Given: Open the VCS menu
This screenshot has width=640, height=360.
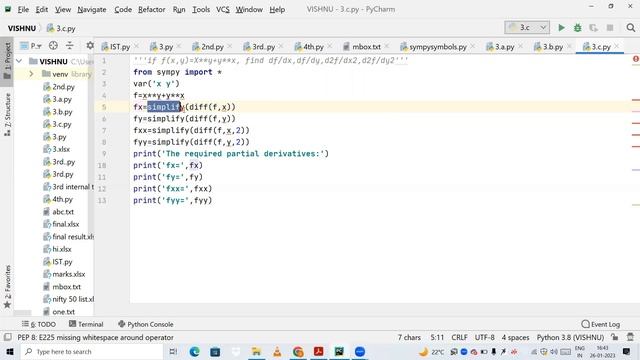Looking at the screenshot, I should [222, 9].
